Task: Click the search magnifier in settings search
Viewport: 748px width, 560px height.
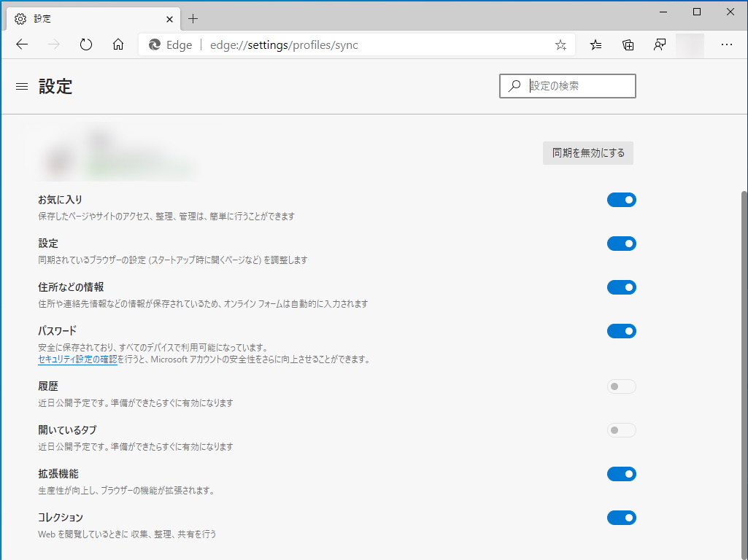Action: (514, 86)
